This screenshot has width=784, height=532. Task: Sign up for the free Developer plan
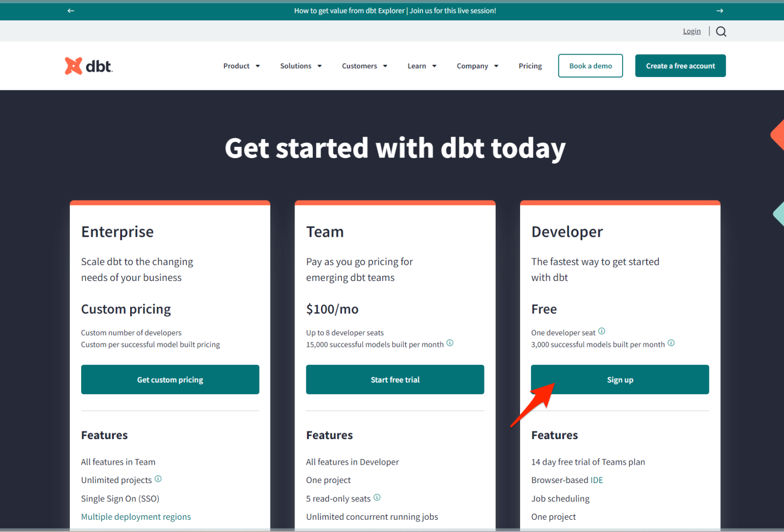(620, 379)
